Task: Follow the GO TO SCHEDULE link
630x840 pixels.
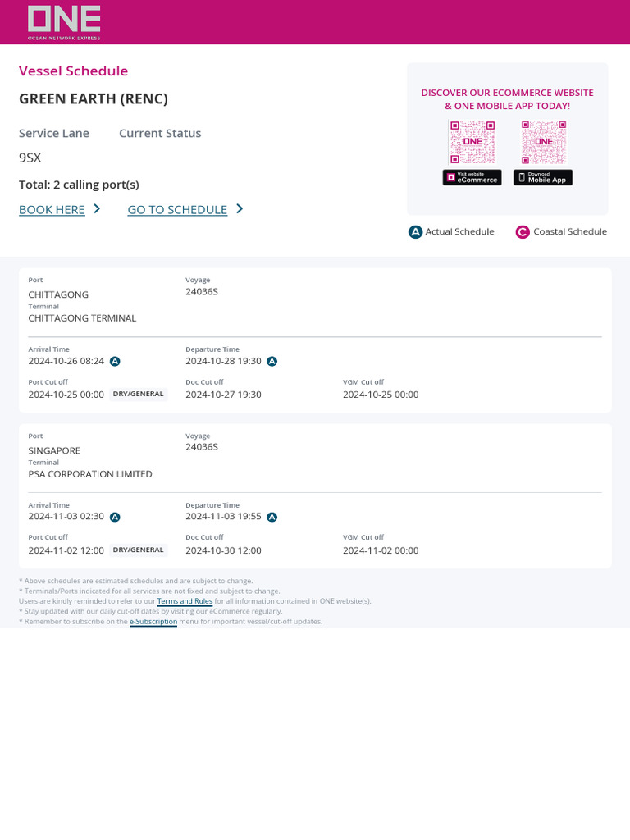Action: click(177, 209)
